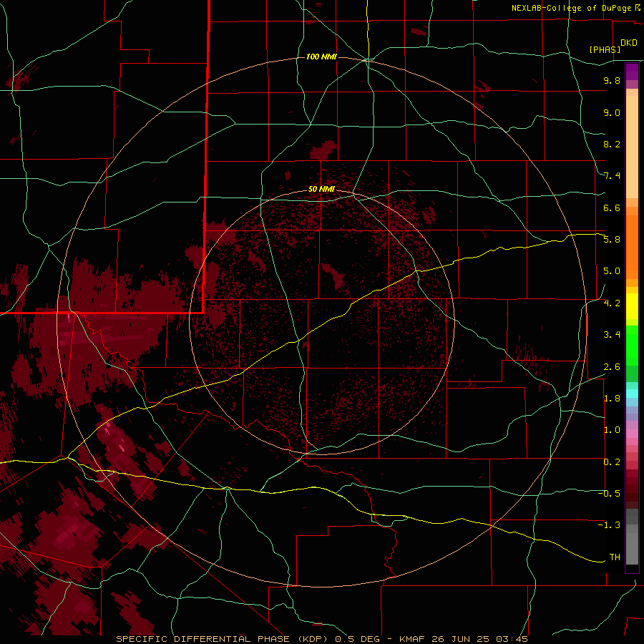Pick the purple segment atop the color bar
The width and height of the screenshot is (644, 644).
632,72
